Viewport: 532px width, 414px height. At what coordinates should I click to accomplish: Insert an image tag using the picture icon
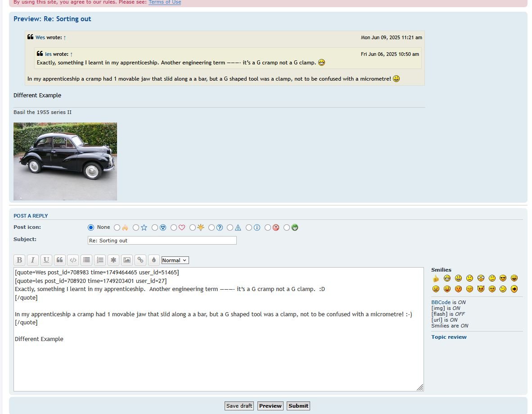[x=127, y=260]
